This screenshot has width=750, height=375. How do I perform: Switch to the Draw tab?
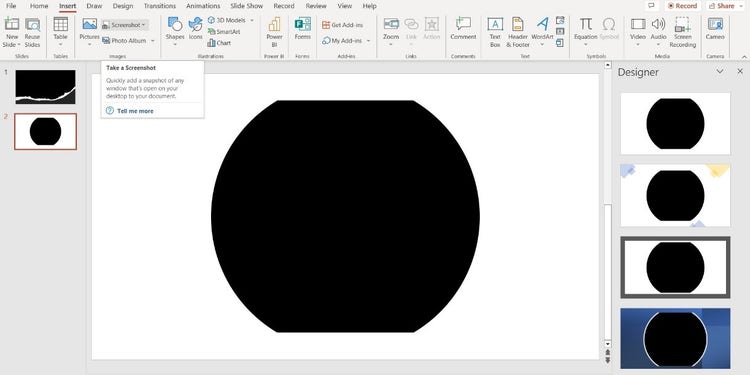[x=94, y=6]
